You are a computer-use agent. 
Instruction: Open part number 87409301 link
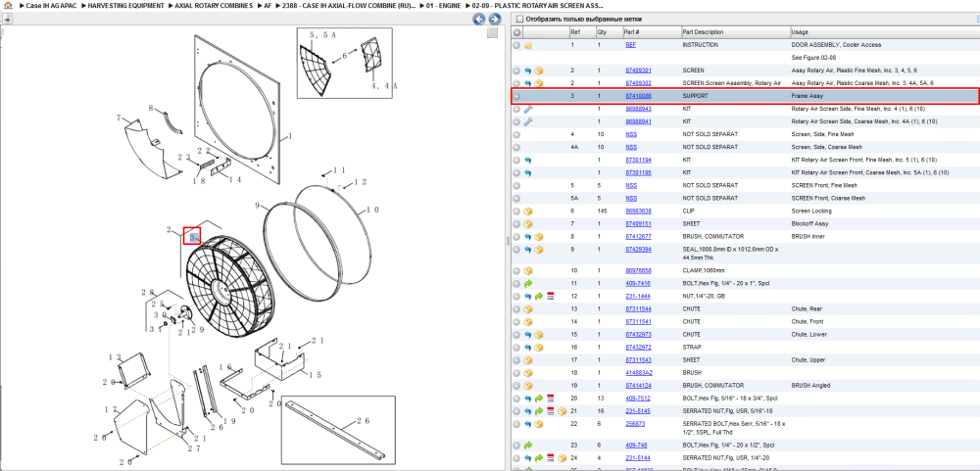(638, 71)
